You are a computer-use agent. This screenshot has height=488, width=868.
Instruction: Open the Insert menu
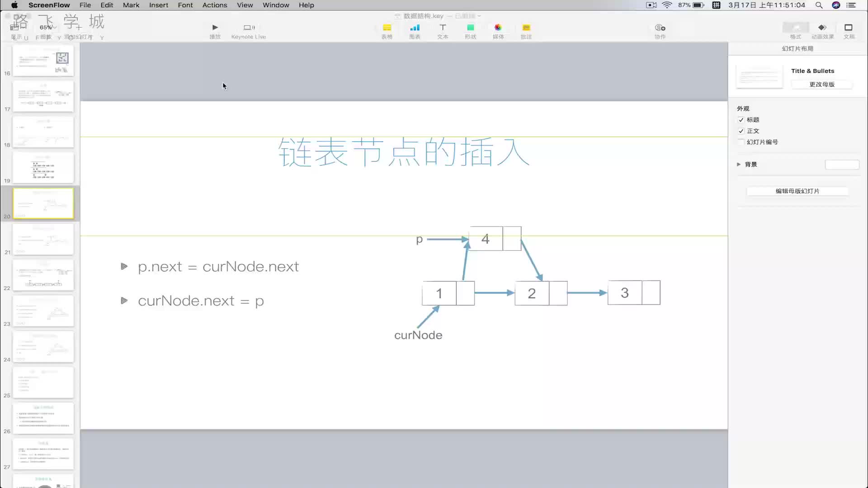tap(159, 5)
